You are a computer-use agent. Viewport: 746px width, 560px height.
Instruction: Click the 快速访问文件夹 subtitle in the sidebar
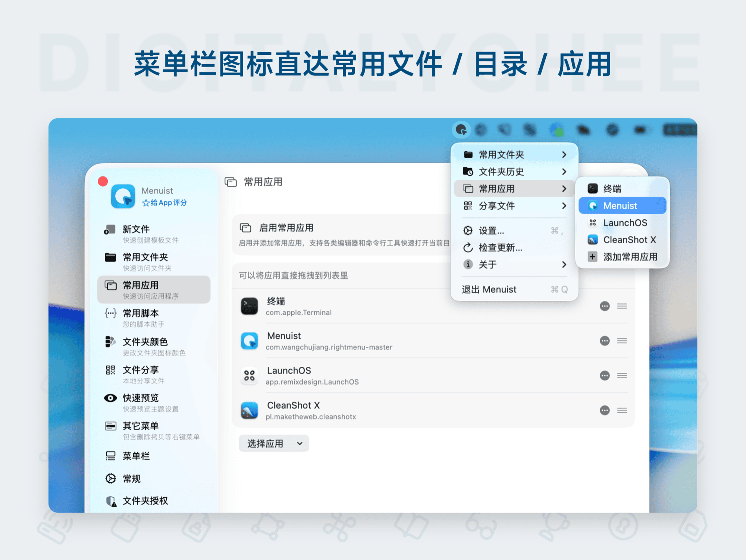[x=147, y=268]
